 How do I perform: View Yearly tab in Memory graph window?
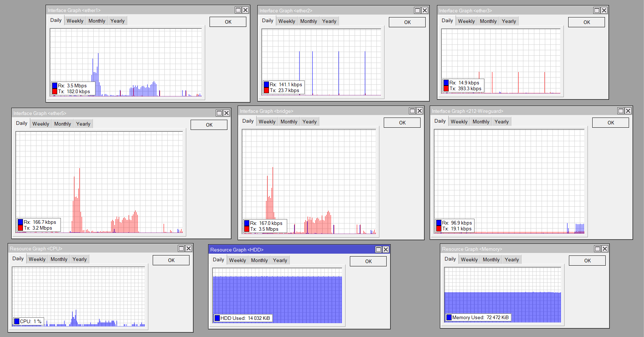click(512, 259)
